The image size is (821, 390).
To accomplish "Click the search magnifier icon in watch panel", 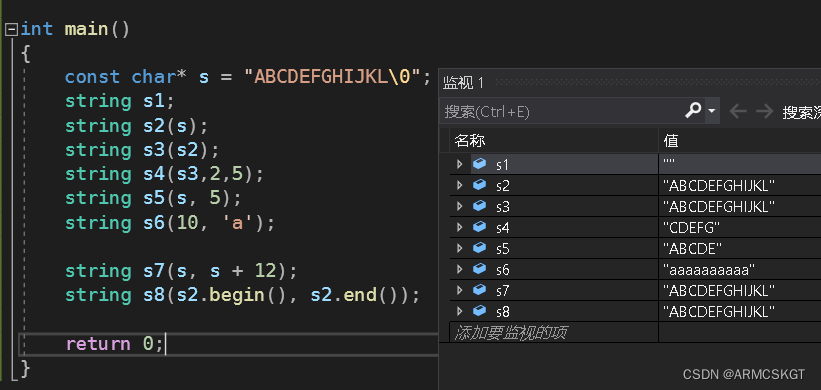I will click(693, 110).
